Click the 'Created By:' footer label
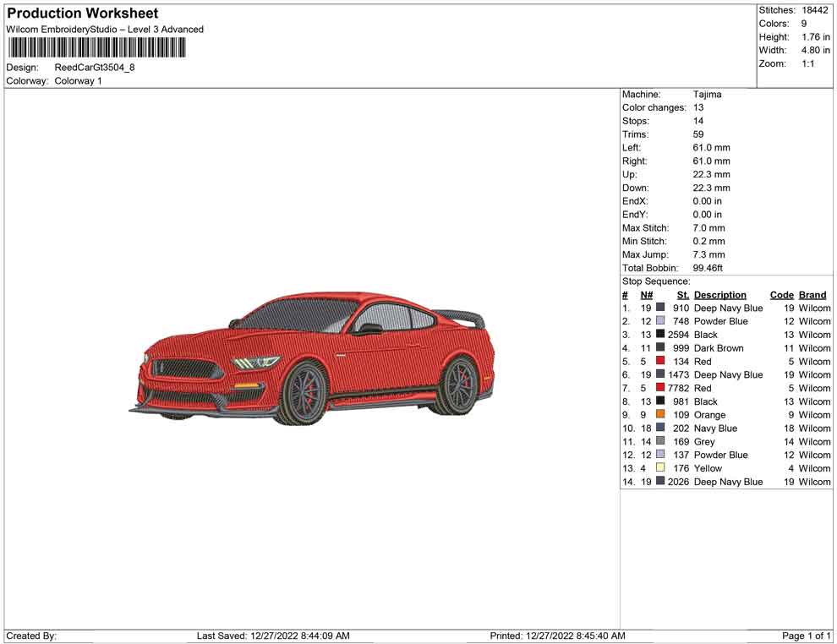Screen dimensions: 837x644 pos(31,636)
